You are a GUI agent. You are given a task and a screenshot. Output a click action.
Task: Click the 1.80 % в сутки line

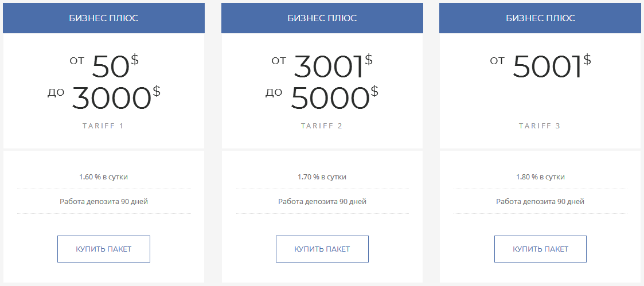point(541,177)
